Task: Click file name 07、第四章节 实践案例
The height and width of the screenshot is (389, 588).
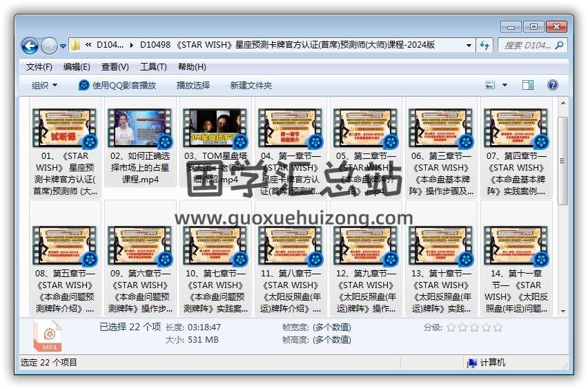Action: pyautogui.click(x=516, y=173)
